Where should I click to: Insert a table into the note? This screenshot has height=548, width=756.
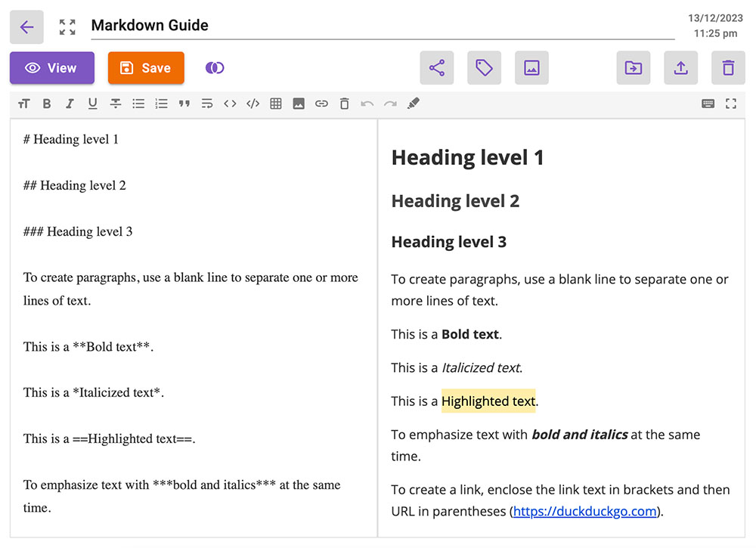[276, 104]
